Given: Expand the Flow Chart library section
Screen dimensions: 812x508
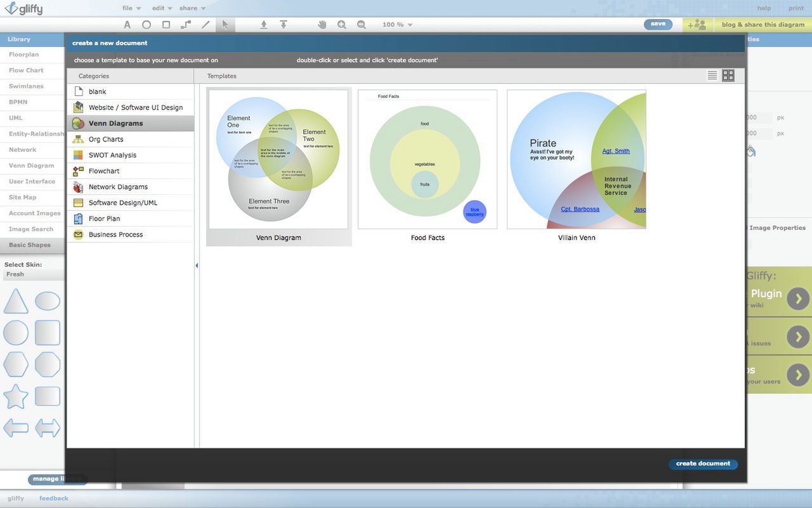Looking at the screenshot, I should 32,70.
